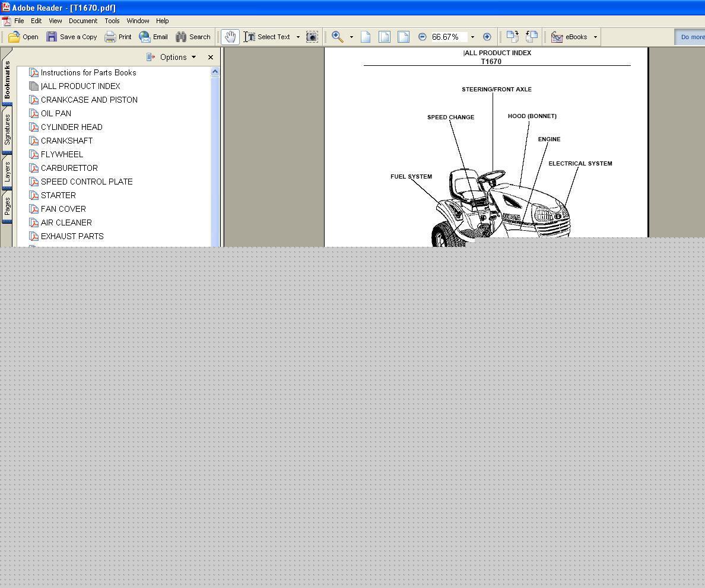This screenshot has width=705, height=588.
Task: Open the Select Text tool dropdown arrow
Action: tap(298, 37)
